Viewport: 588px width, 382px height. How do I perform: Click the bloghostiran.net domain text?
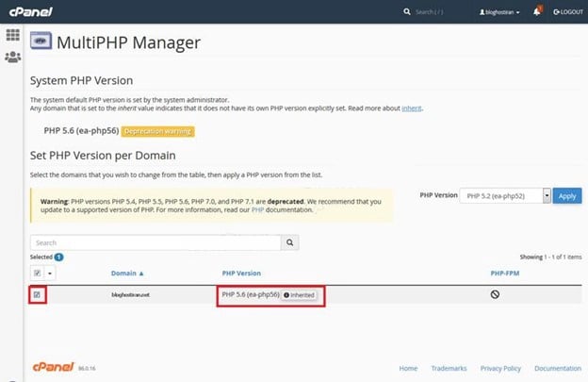[x=130, y=295]
